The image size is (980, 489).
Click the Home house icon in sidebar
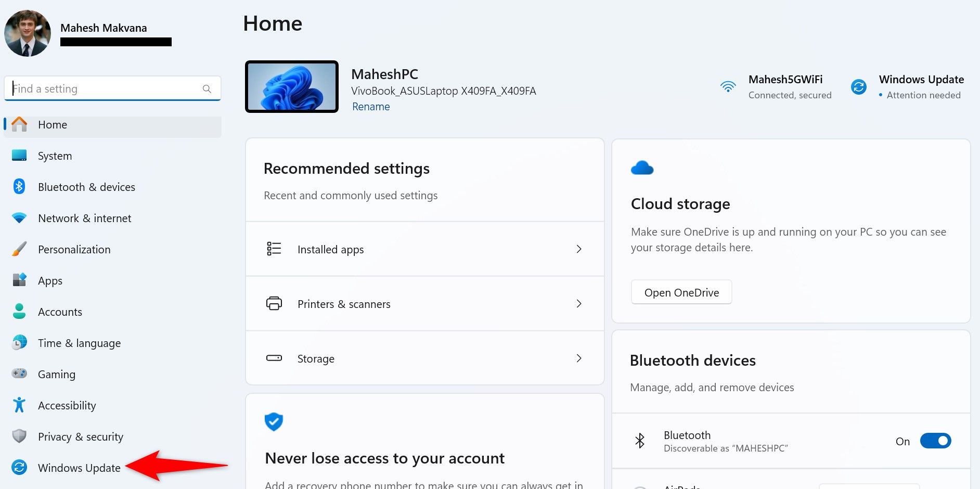tap(19, 124)
